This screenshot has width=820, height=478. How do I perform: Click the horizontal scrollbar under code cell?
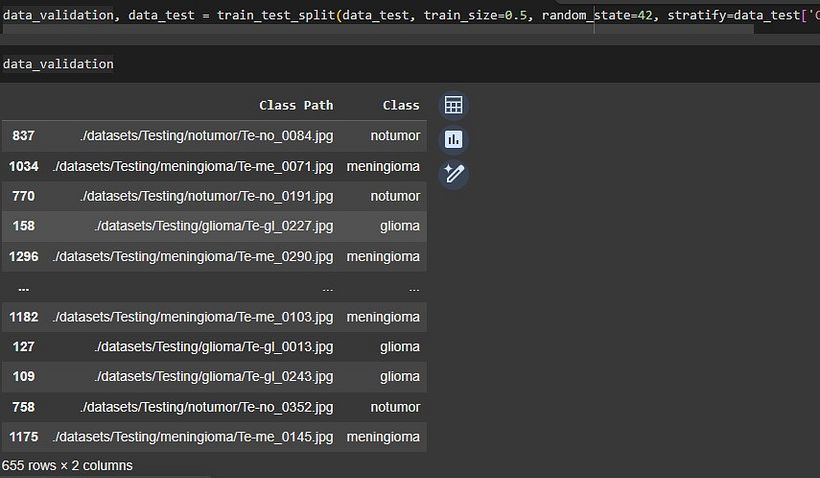[377, 29]
